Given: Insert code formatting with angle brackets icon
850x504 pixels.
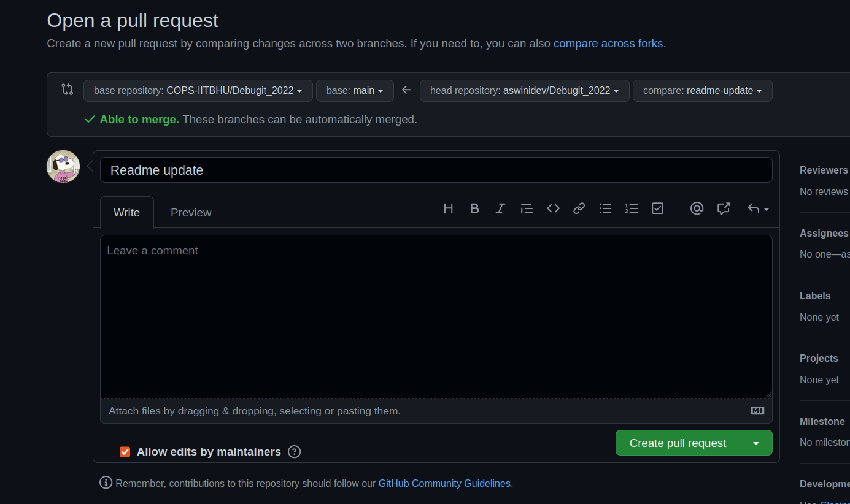Looking at the screenshot, I should pos(553,208).
